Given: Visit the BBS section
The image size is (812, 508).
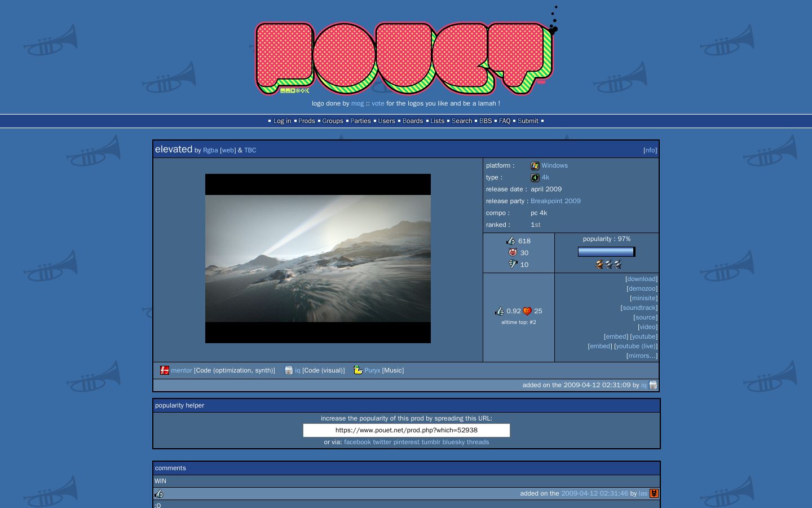Looking at the screenshot, I should pyautogui.click(x=486, y=121).
